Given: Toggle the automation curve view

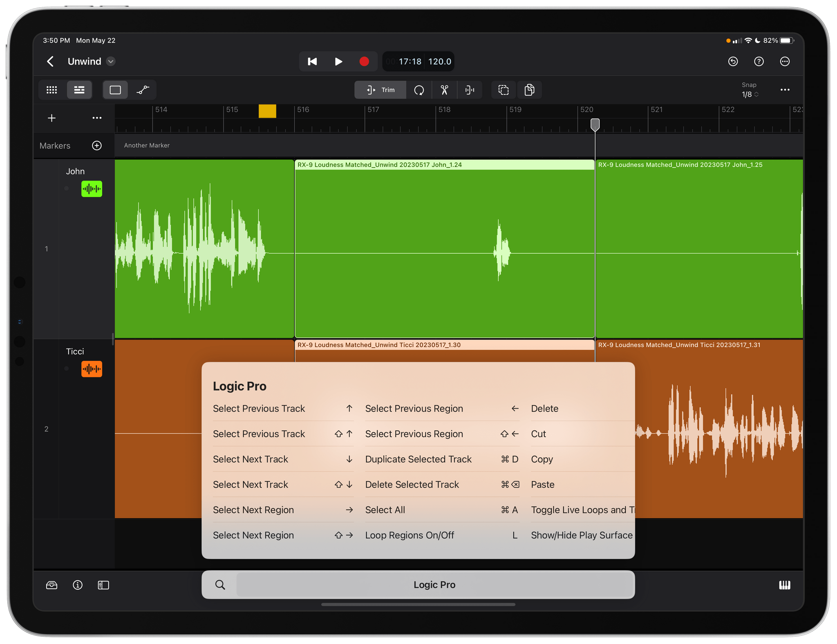Looking at the screenshot, I should [143, 90].
